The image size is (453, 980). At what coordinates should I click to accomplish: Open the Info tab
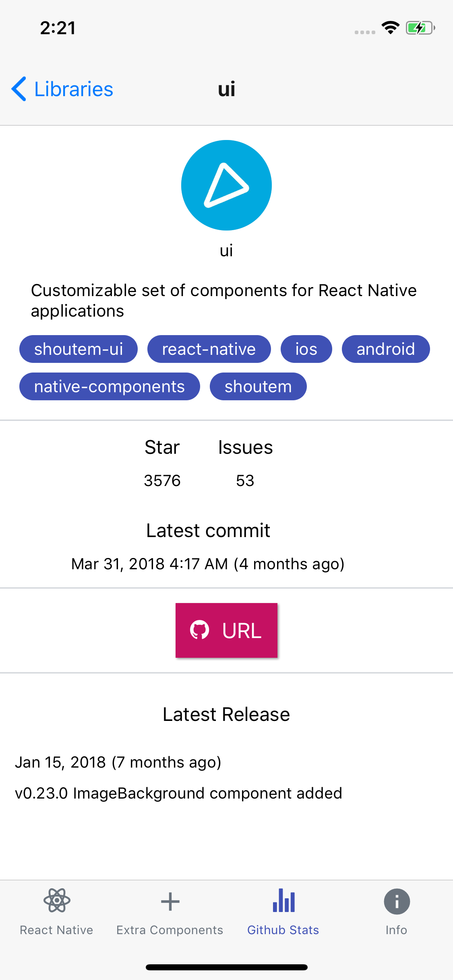pos(397,912)
